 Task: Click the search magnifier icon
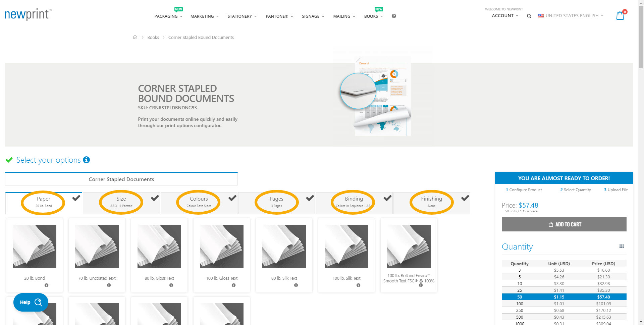click(x=529, y=16)
